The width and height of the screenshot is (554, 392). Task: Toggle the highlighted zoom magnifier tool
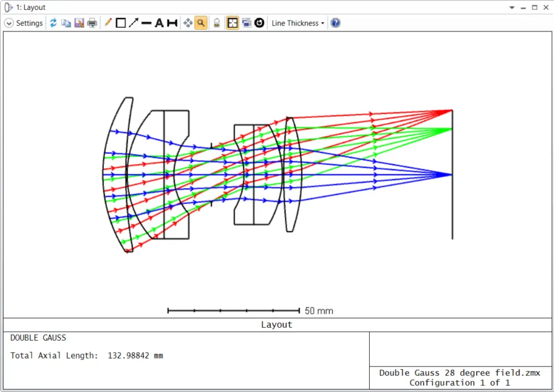tap(201, 23)
